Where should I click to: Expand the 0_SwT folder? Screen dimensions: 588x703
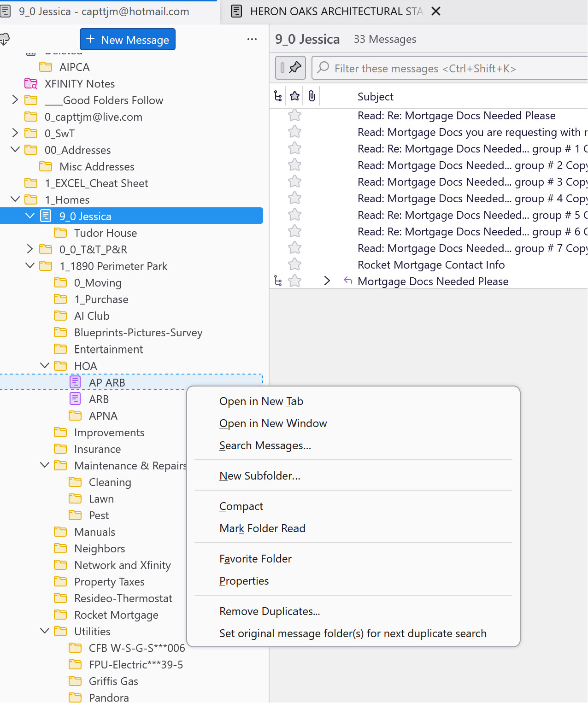coord(15,134)
